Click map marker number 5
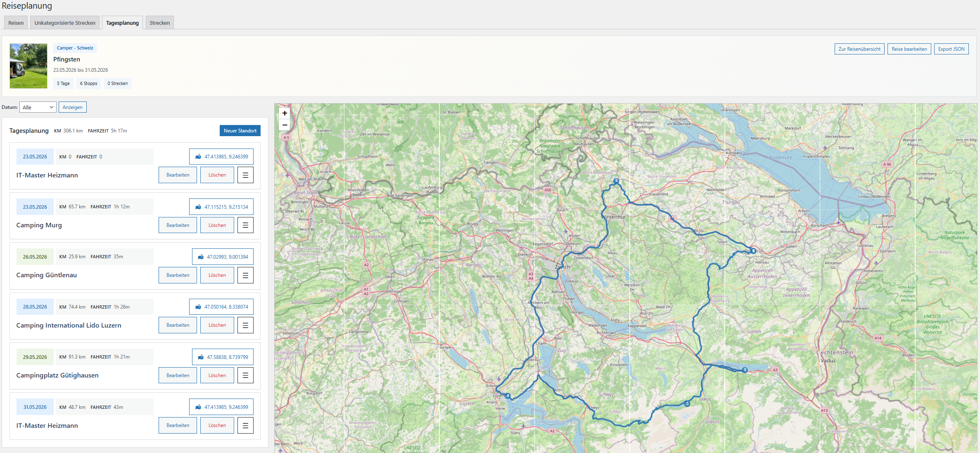980x453 pixels. pos(616,181)
